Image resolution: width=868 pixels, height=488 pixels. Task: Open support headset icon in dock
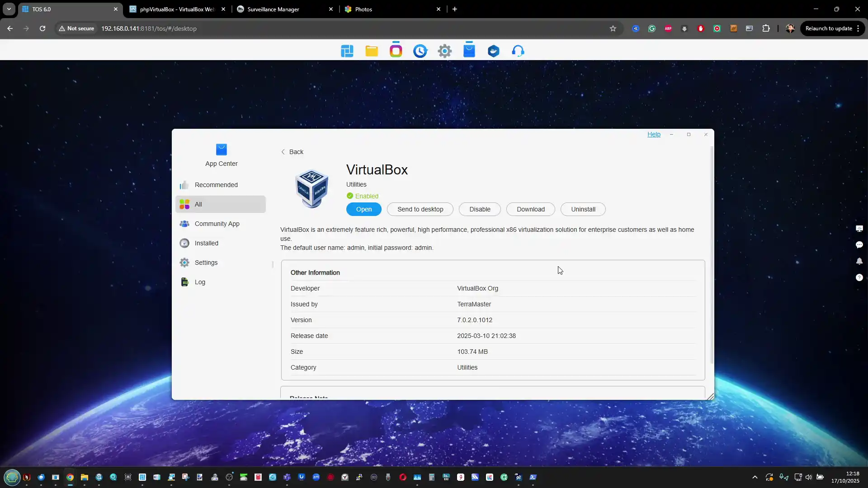click(x=518, y=51)
